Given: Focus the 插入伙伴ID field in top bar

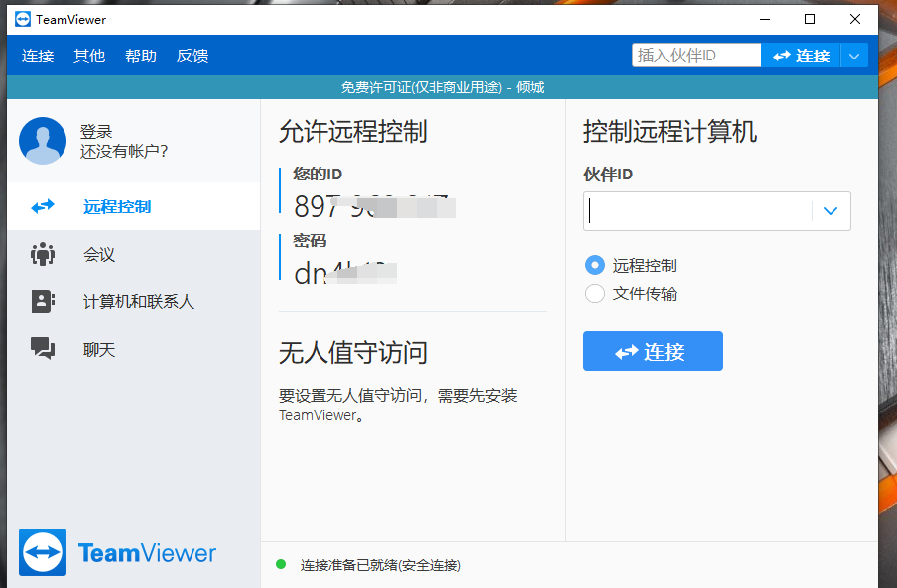Looking at the screenshot, I should tap(697, 56).
